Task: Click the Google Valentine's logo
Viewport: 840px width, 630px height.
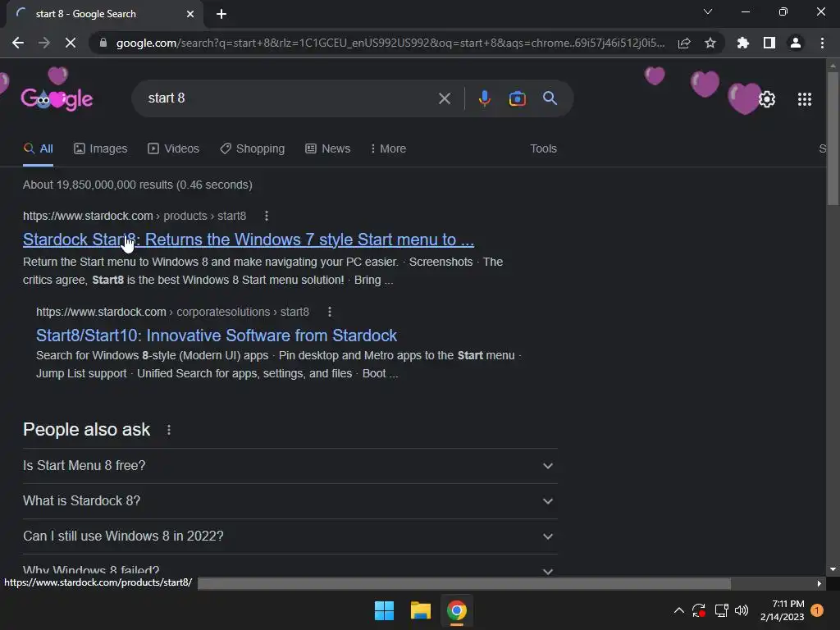Action: pos(57,98)
